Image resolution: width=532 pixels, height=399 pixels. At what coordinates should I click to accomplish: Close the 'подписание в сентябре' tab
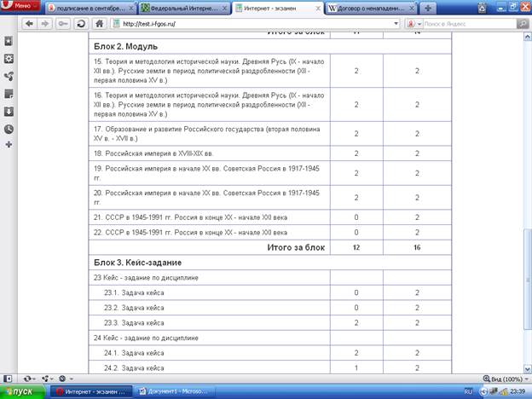click(x=131, y=9)
